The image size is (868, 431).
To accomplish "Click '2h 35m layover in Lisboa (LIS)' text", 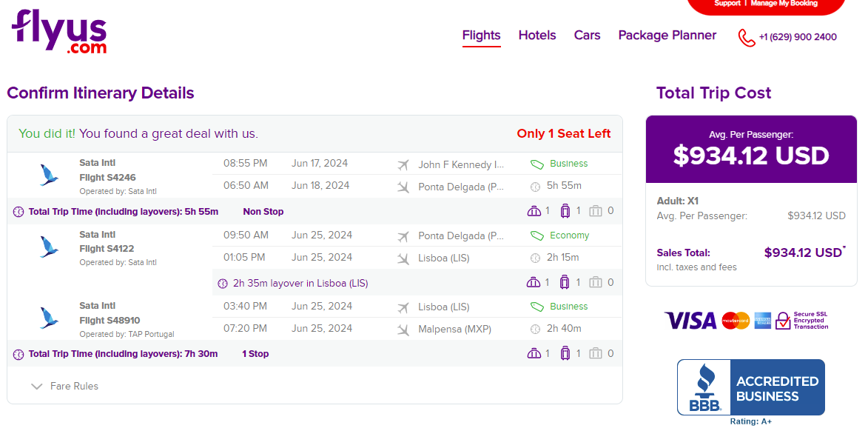I will [x=300, y=284].
